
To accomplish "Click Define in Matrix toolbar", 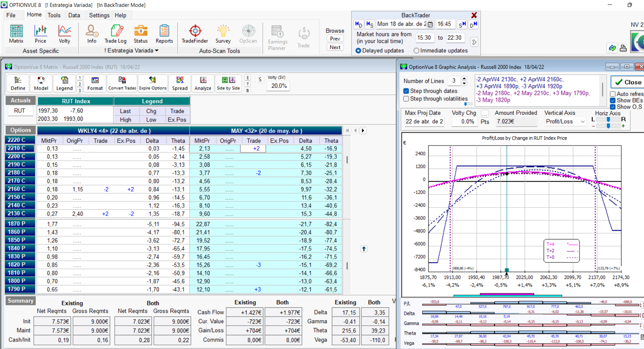I will click(18, 83).
